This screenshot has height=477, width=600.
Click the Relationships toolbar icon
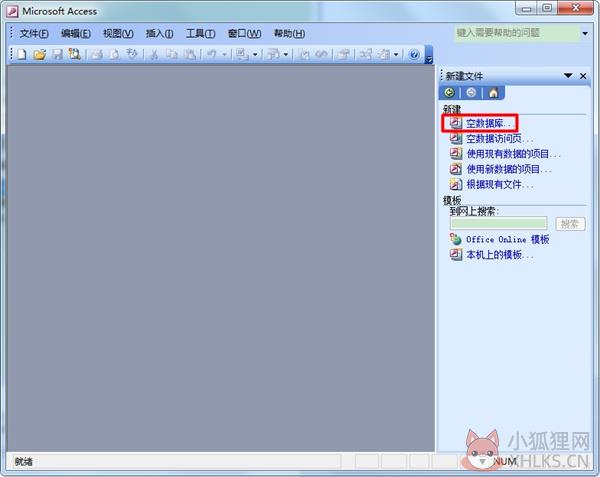[365, 55]
